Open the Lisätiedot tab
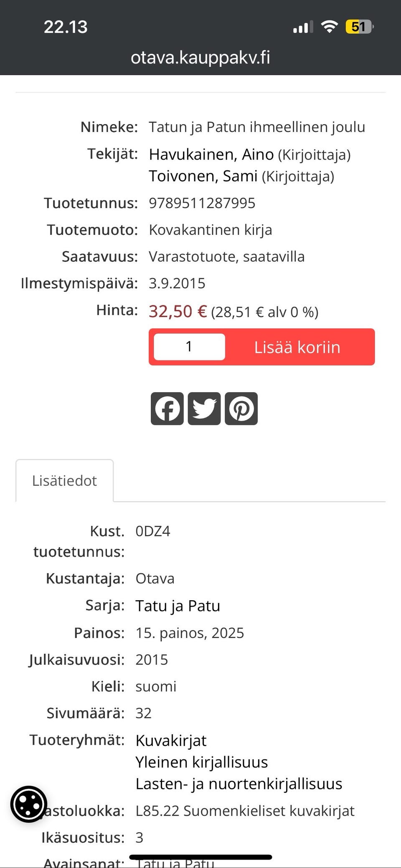 pyautogui.click(x=64, y=480)
